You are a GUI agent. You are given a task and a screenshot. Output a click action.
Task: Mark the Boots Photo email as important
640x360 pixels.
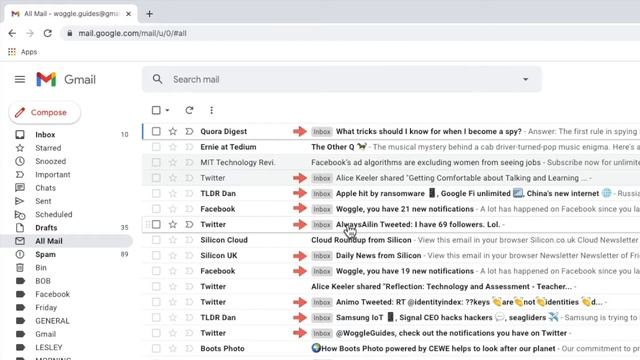click(x=189, y=349)
